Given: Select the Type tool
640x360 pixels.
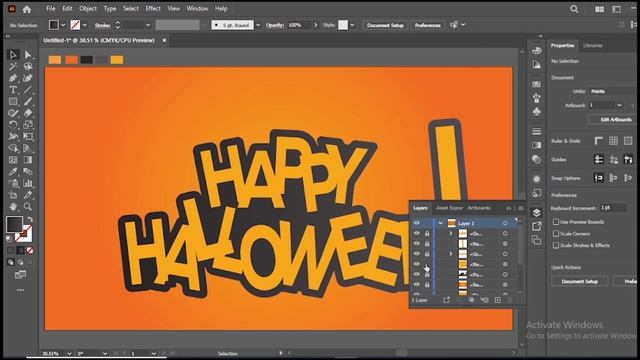Looking at the screenshot, I should pyautogui.click(x=13, y=90).
